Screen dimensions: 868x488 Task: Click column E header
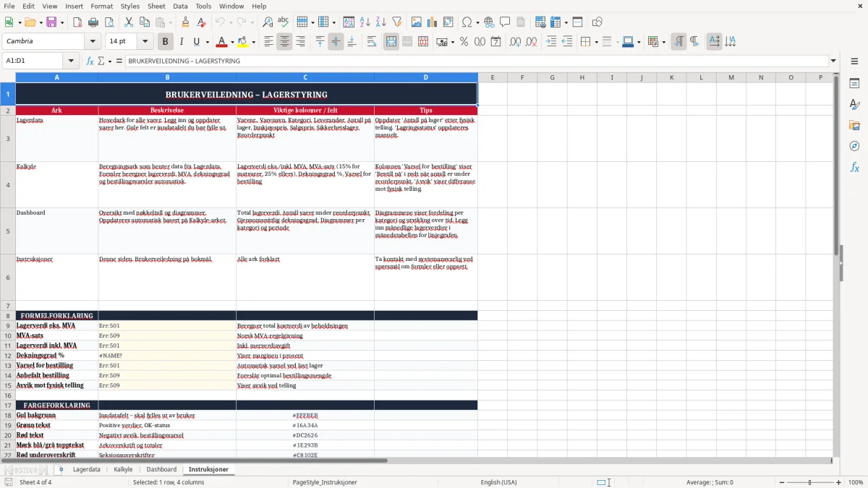coord(493,77)
